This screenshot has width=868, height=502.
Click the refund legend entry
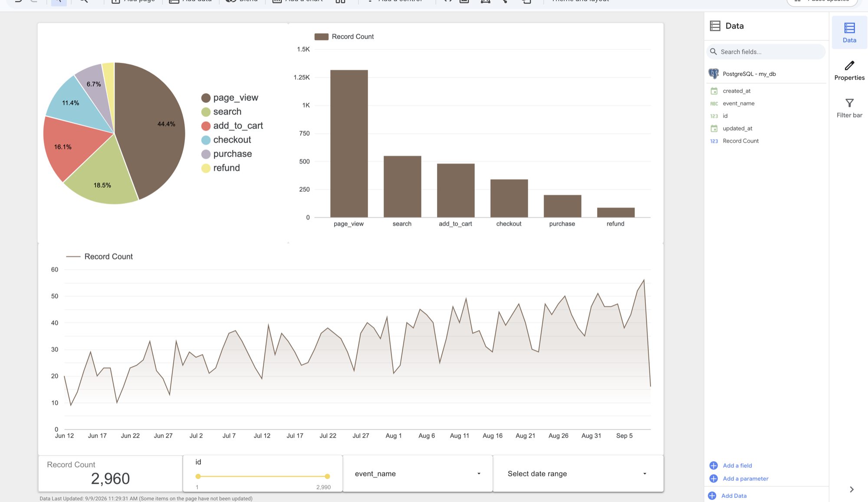pos(220,168)
